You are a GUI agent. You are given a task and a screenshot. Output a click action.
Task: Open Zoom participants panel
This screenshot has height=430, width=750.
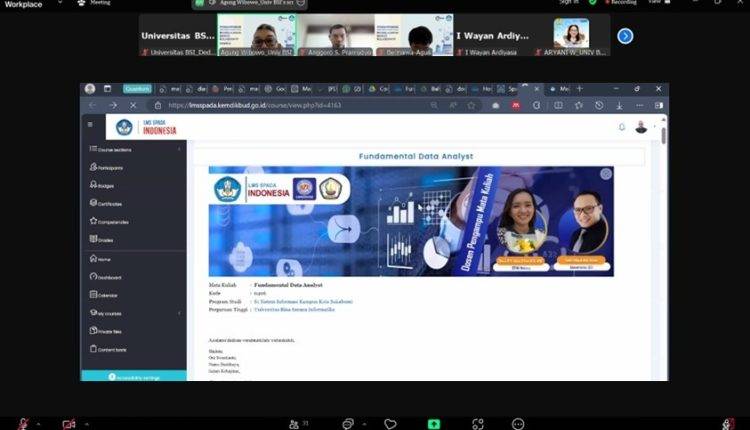(x=298, y=424)
